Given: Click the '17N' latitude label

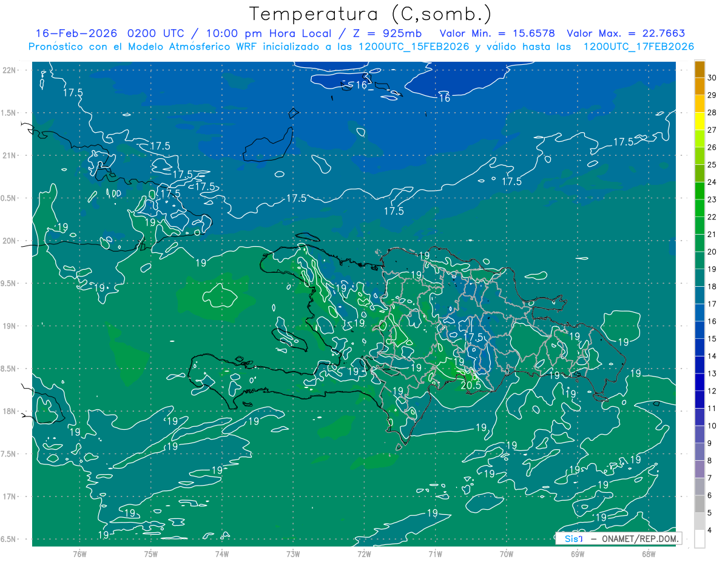Looking at the screenshot, I should pyautogui.click(x=10, y=497).
